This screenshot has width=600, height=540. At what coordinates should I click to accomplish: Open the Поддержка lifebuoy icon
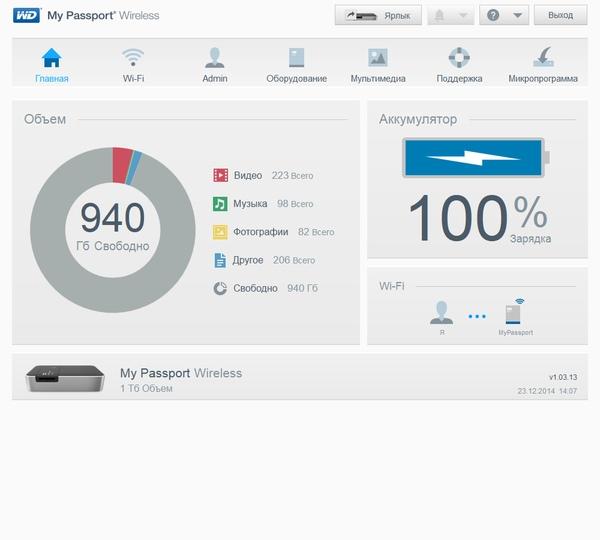(x=459, y=57)
